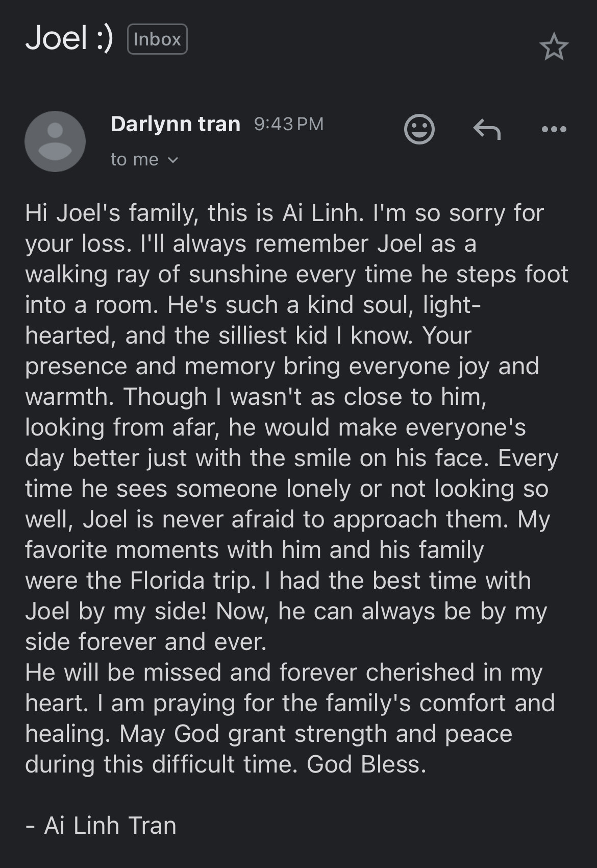Star this email from Darlynn tran
This screenshot has height=868, width=597.
pos(554,47)
